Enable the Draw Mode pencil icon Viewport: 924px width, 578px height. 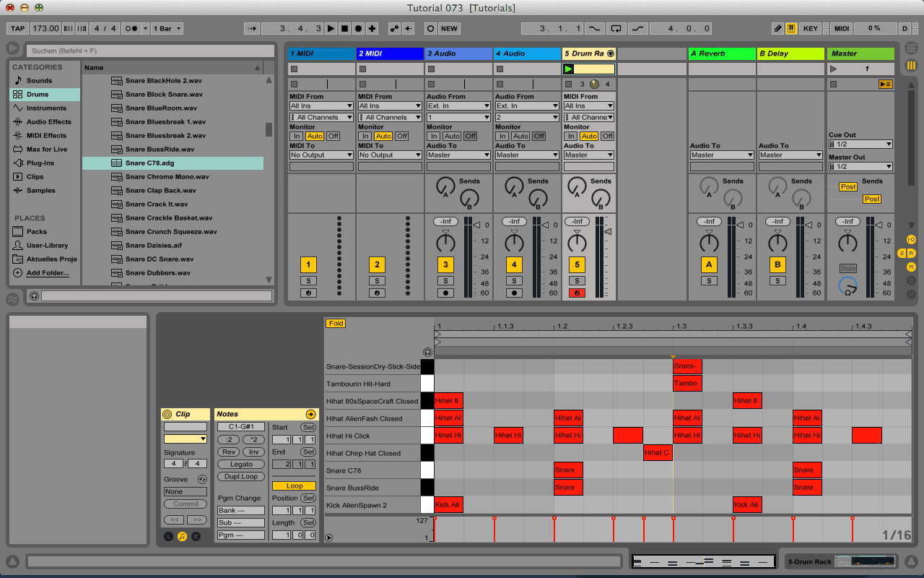777,28
